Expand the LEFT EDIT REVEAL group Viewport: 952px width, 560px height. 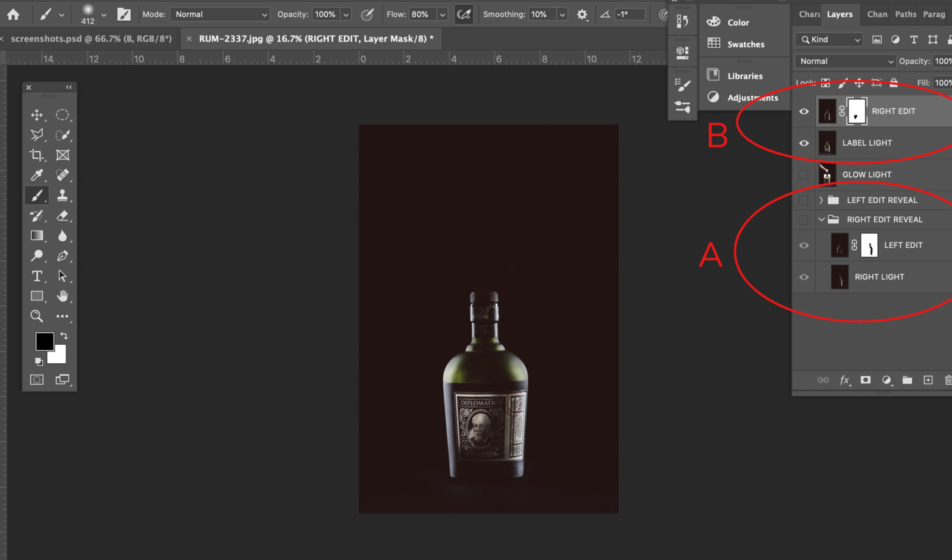pos(822,200)
